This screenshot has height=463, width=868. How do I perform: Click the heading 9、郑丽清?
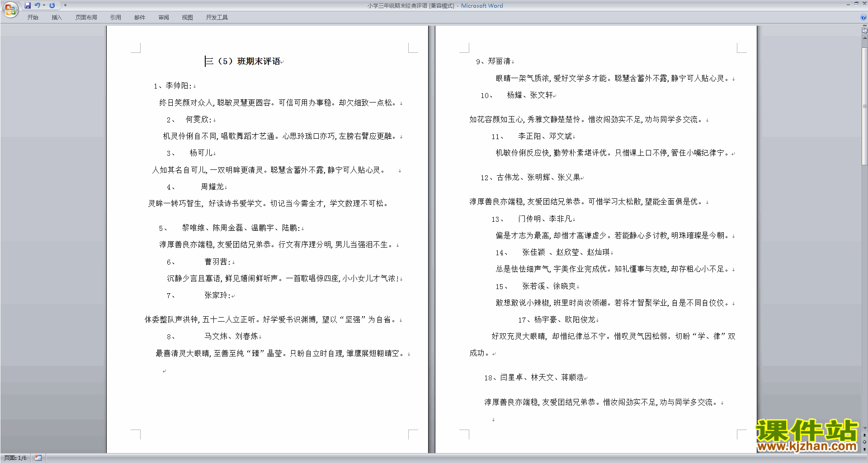click(493, 61)
